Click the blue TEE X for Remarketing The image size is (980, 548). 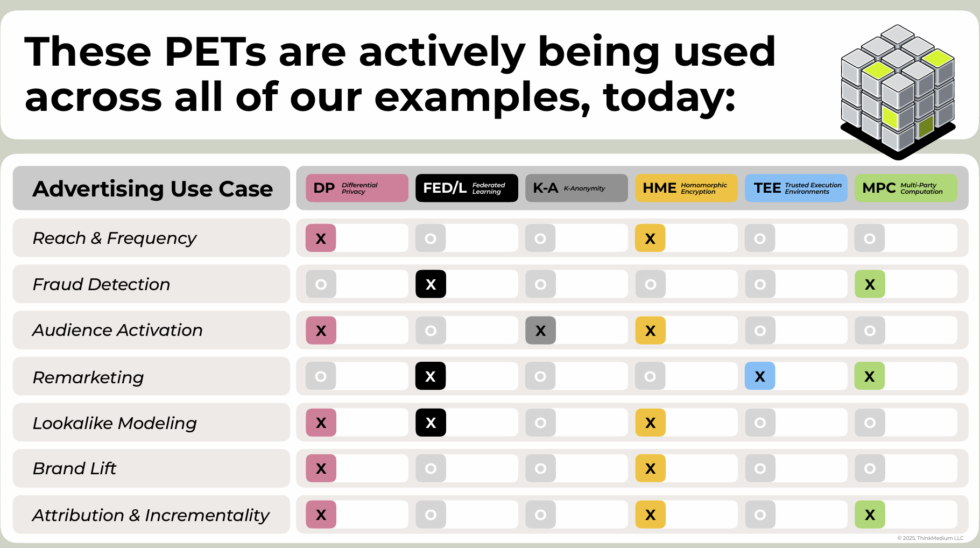pyautogui.click(x=760, y=376)
